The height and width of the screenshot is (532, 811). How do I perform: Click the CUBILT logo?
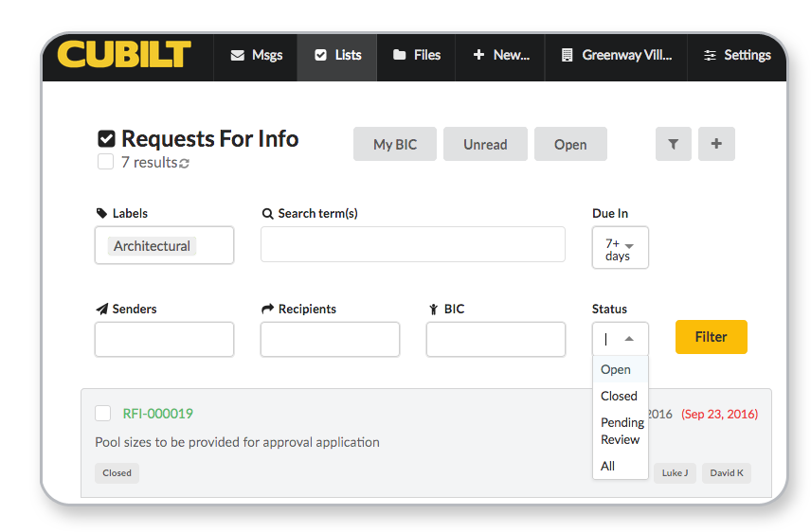(124, 54)
